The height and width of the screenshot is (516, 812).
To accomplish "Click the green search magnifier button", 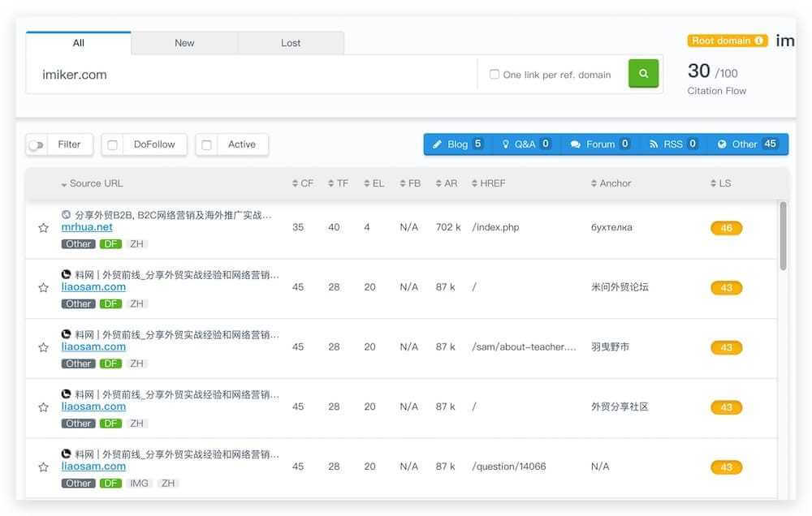I will [x=643, y=73].
